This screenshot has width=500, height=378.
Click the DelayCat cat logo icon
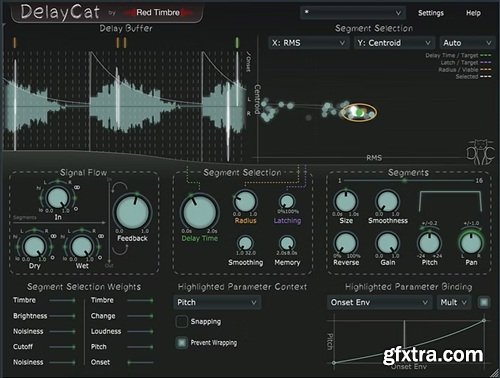click(480, 153)
